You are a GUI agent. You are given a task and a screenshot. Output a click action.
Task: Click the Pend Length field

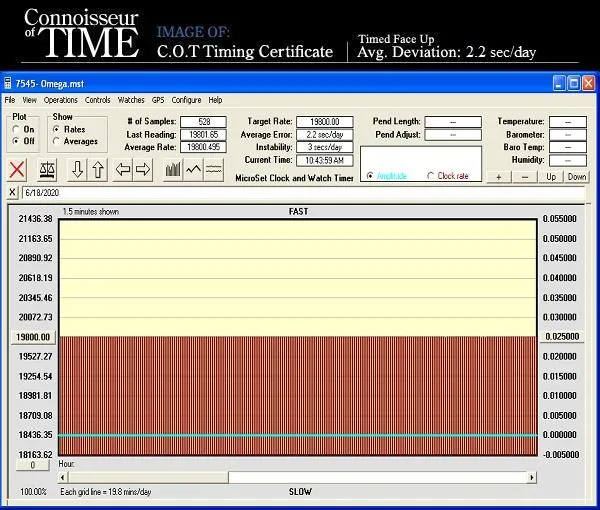453,122
